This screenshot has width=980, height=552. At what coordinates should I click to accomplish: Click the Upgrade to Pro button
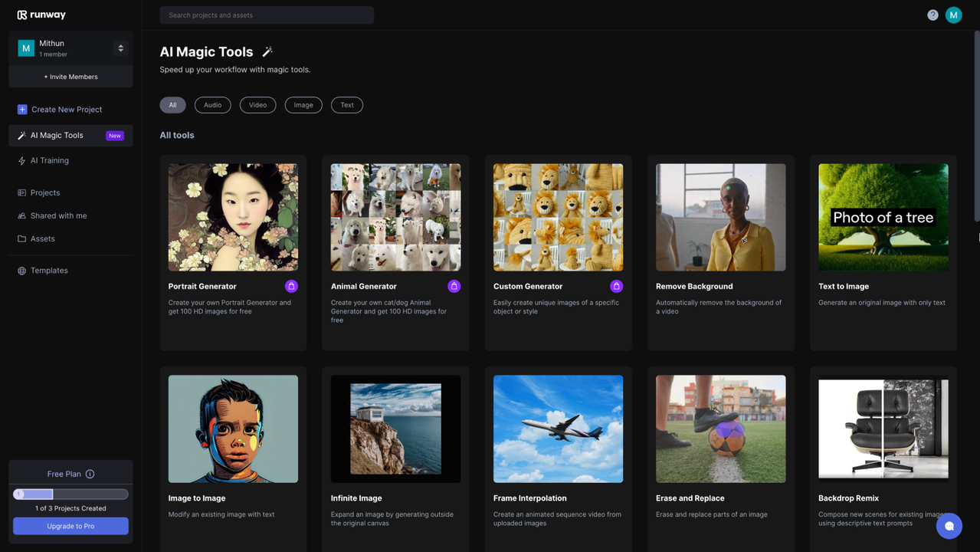(70, 526)
